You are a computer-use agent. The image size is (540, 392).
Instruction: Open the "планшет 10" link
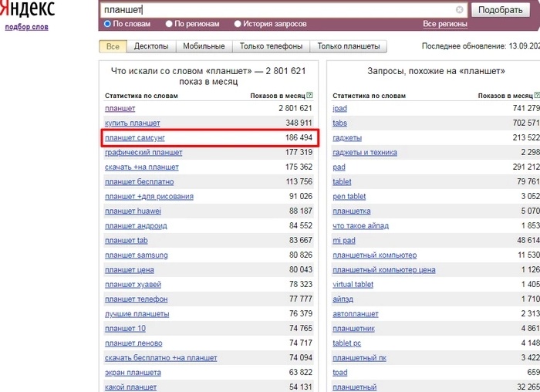pyautogui.click(x=125, y=329)
